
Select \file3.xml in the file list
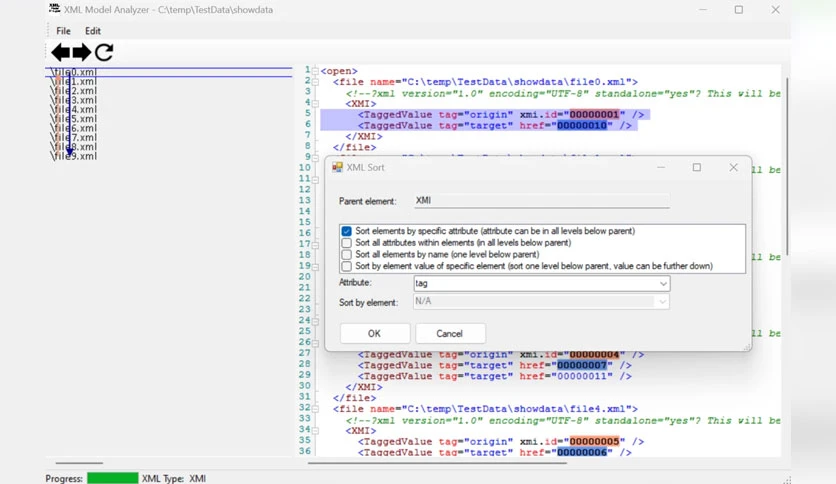74,100
